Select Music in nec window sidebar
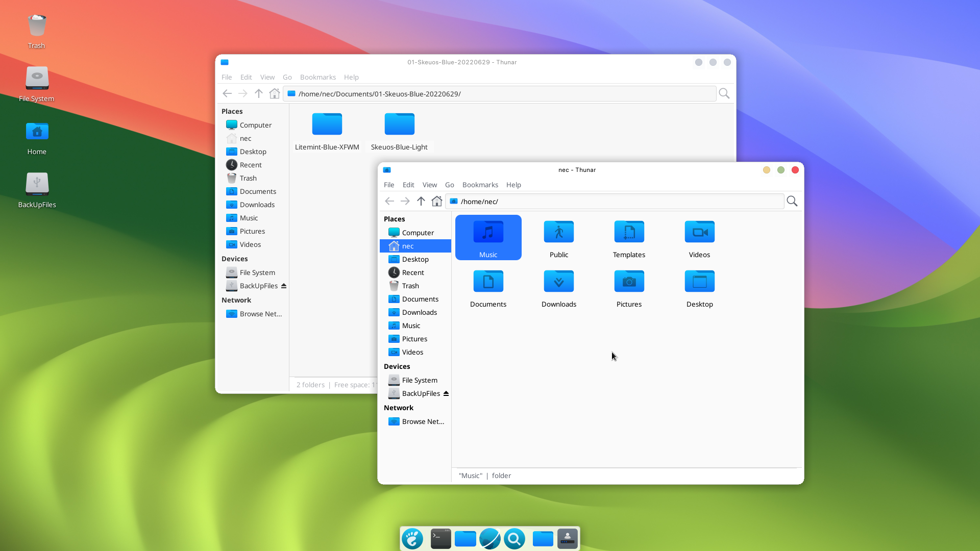Image resolution: width=980 pixels, height=551 pixels. tap(415, 325)
